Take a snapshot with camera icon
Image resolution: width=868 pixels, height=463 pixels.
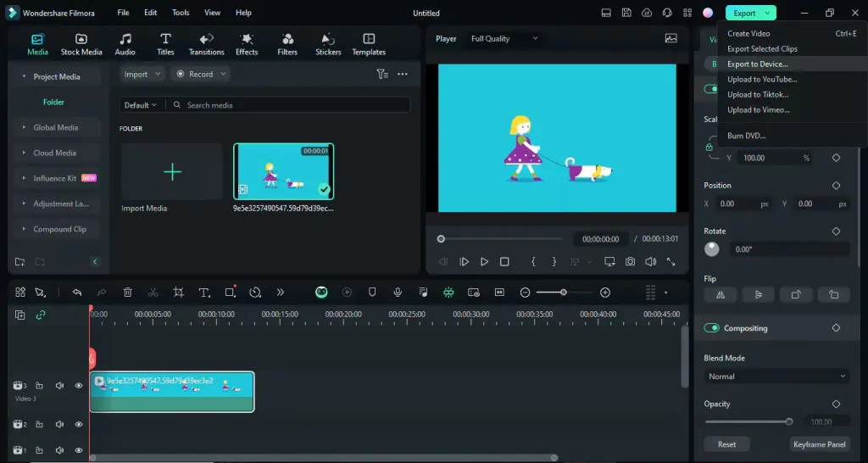[630, 262]
